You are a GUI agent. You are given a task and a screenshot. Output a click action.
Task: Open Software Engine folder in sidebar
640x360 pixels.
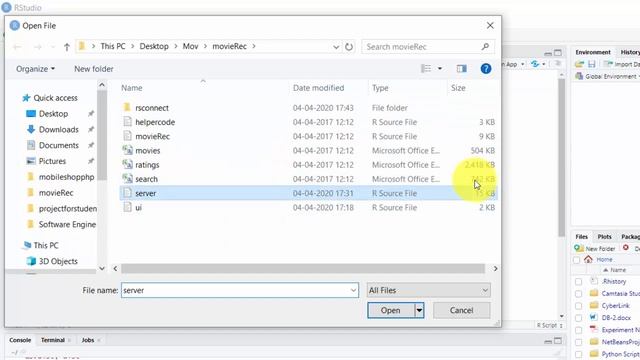[x=67, y=224]
